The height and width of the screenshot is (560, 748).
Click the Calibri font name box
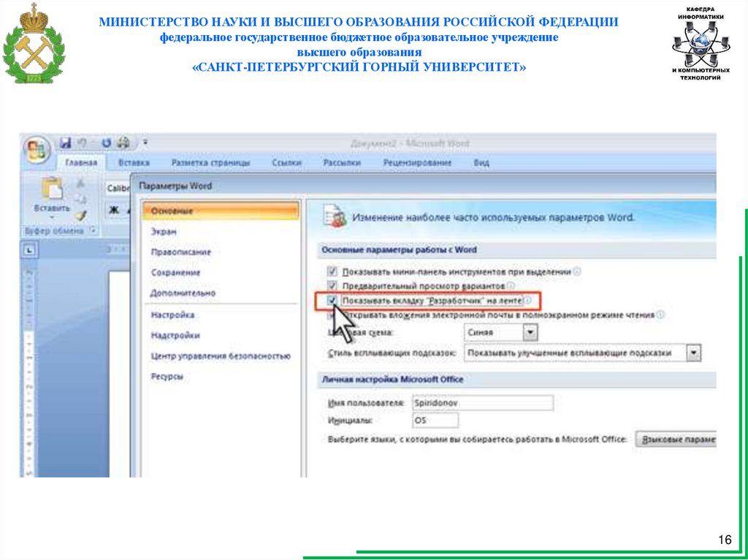tap(118, 188)
